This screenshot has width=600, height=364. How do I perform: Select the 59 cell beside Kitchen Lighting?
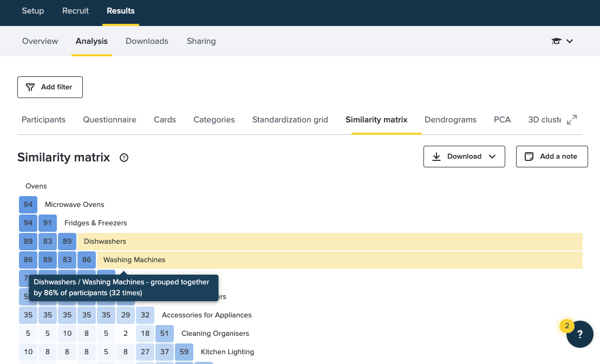click(184, 352)
